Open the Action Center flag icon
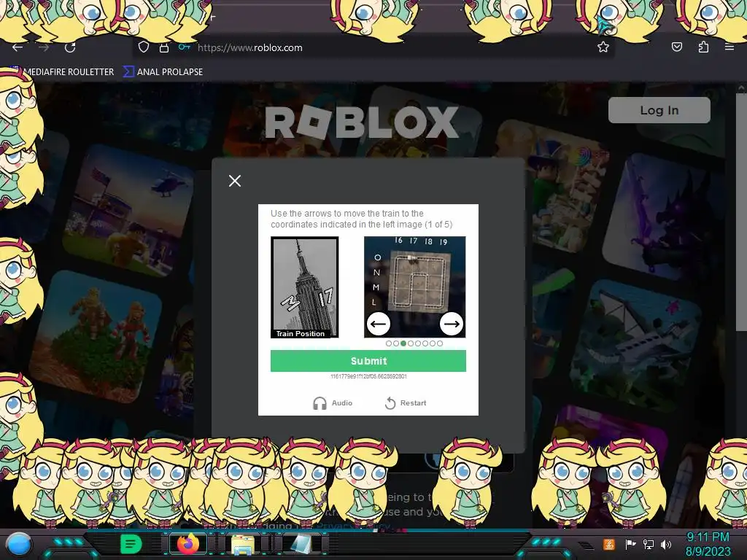 coord(631,544)
